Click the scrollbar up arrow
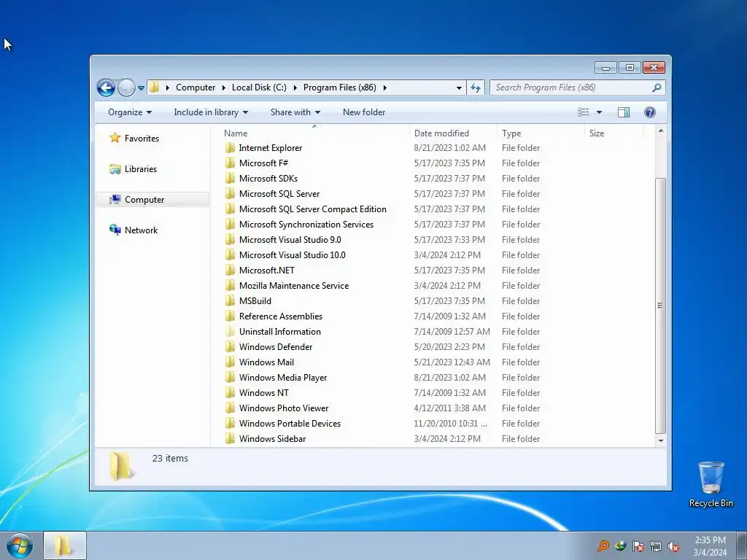 coord(661,131)
